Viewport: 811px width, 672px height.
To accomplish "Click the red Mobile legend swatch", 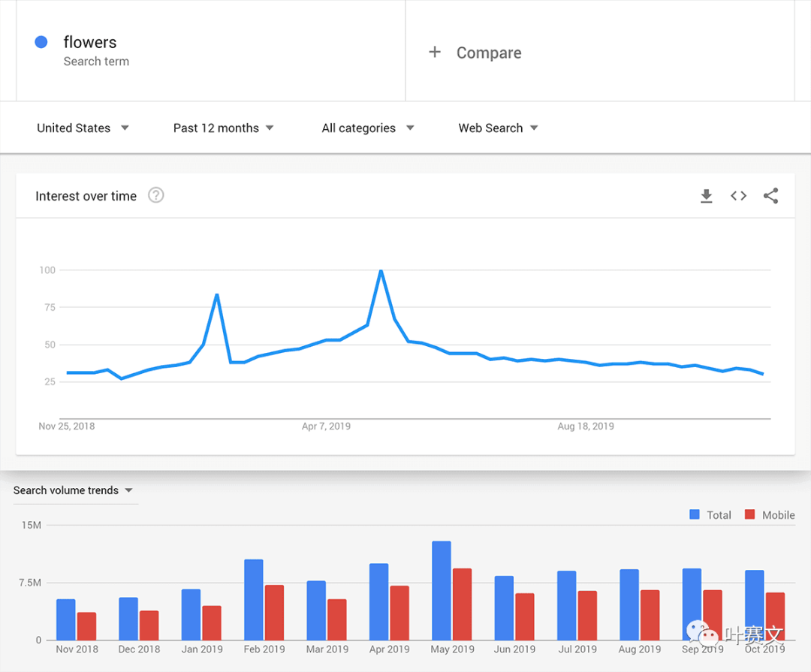I will coord(749,514).
